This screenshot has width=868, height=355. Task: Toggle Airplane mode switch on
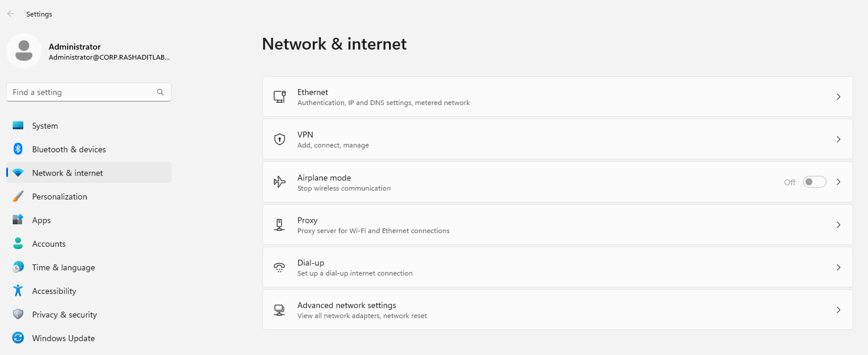point(814,182)
